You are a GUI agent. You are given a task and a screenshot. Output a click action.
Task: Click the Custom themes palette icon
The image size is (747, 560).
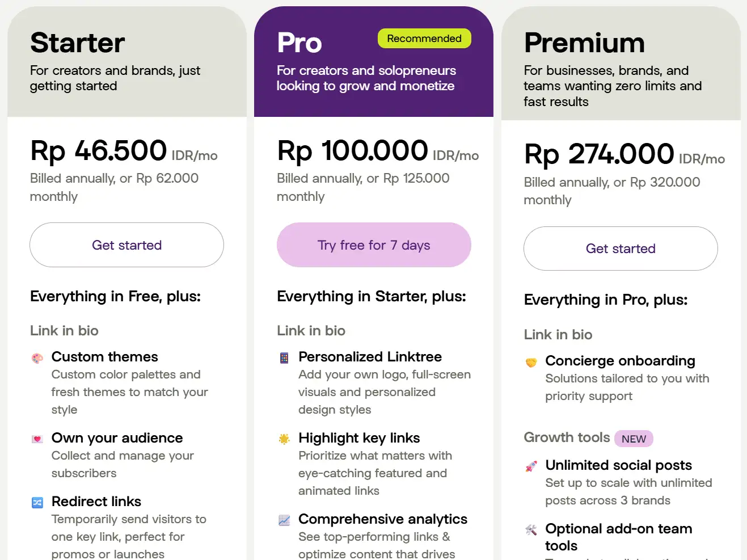coord(37,358)
